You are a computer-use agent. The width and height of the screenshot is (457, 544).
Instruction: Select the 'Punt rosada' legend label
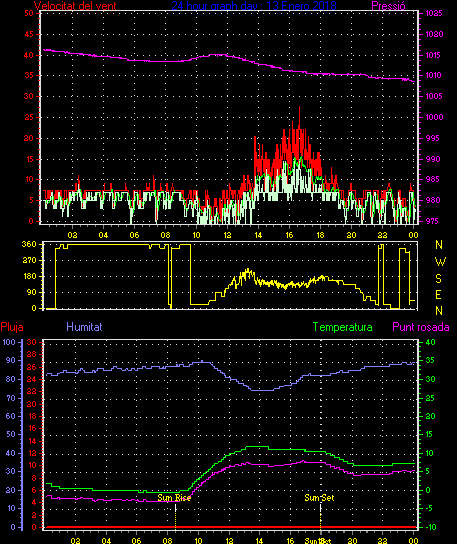coord(421,327)
